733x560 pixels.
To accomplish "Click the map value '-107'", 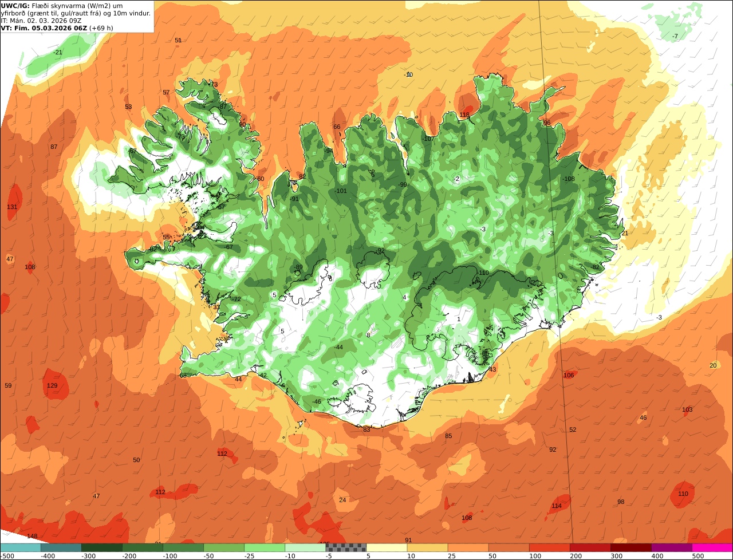I will tap(428, 139).
